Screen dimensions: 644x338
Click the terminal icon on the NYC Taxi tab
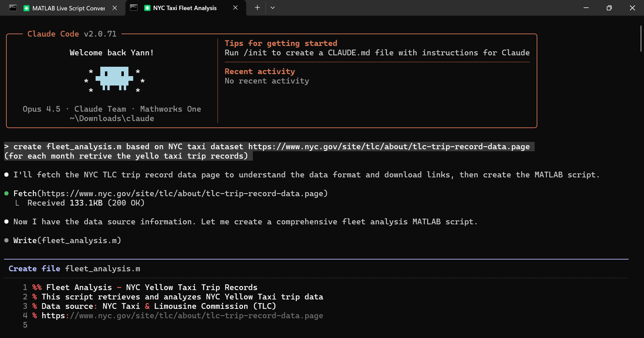134,8
